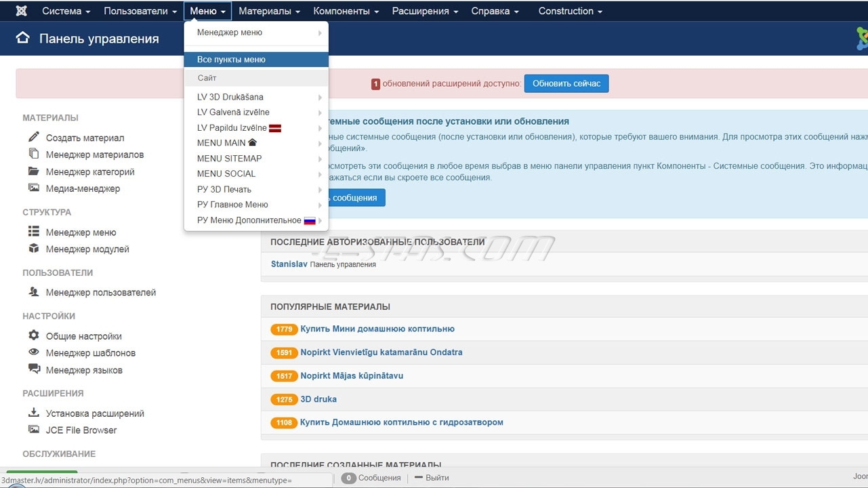Click the download icon beside Установка расширений

click(34, 412)
